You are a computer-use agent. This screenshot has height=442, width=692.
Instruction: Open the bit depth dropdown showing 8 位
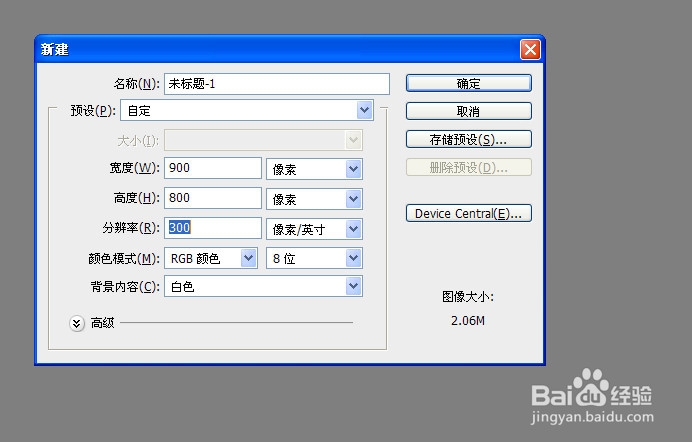pyautogui.click(x=314, y=258)
